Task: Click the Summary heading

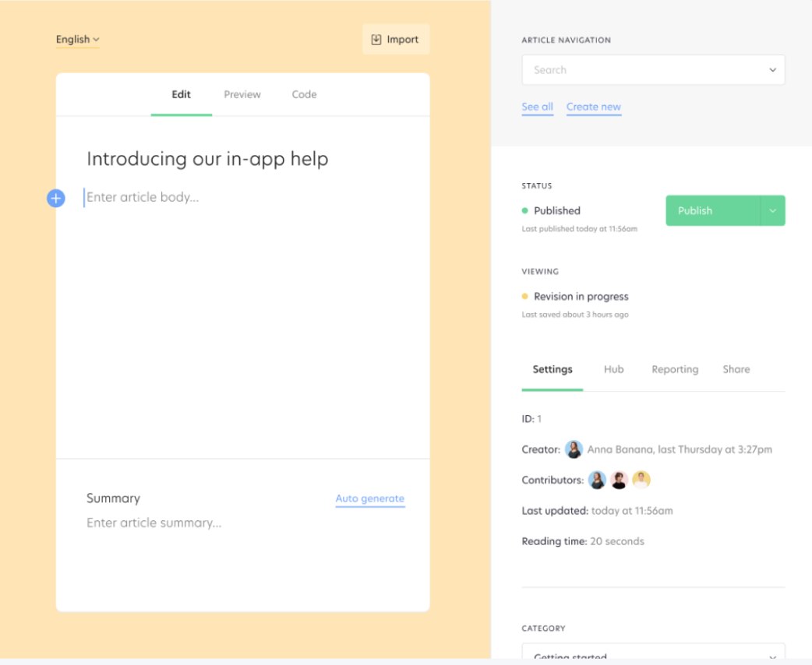Action: [114, 498]
